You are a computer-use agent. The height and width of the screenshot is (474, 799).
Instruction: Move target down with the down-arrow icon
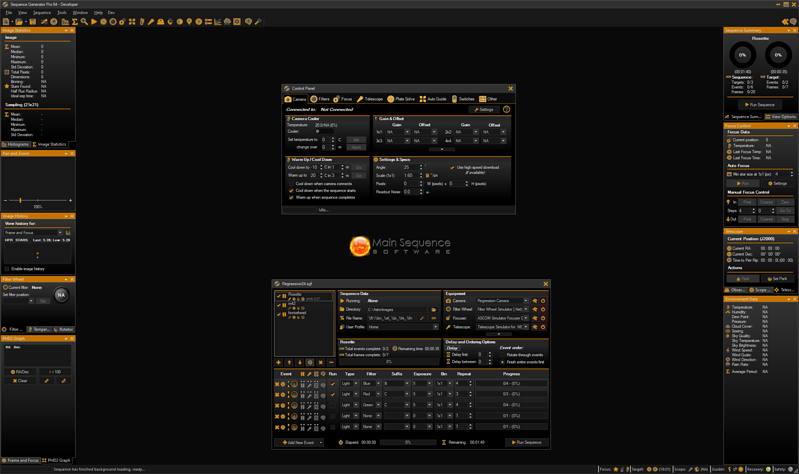(x=300, y=362)
